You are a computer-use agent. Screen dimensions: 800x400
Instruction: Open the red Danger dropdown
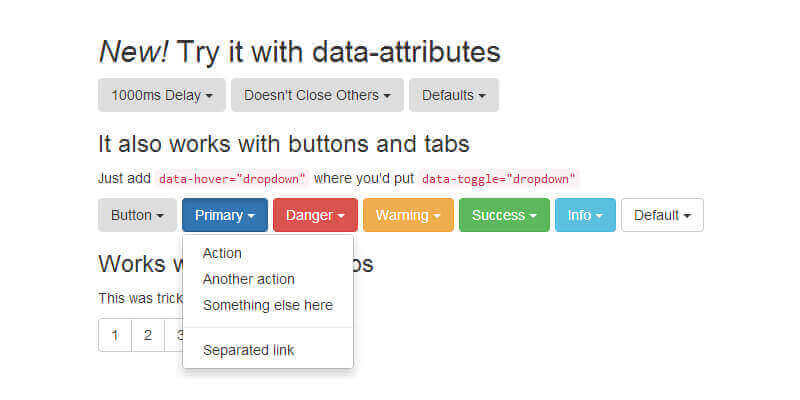[315, 215]
